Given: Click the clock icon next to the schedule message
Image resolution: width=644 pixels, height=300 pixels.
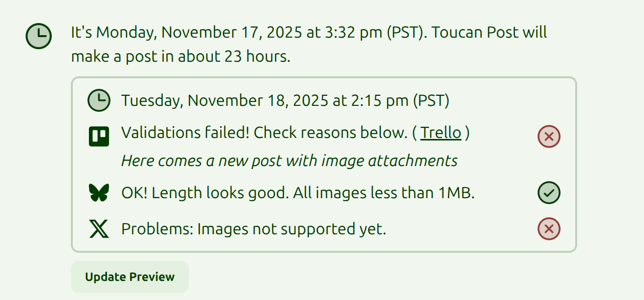Looking at the screenshot, I should pyautogui.click(x=38, y=36).
